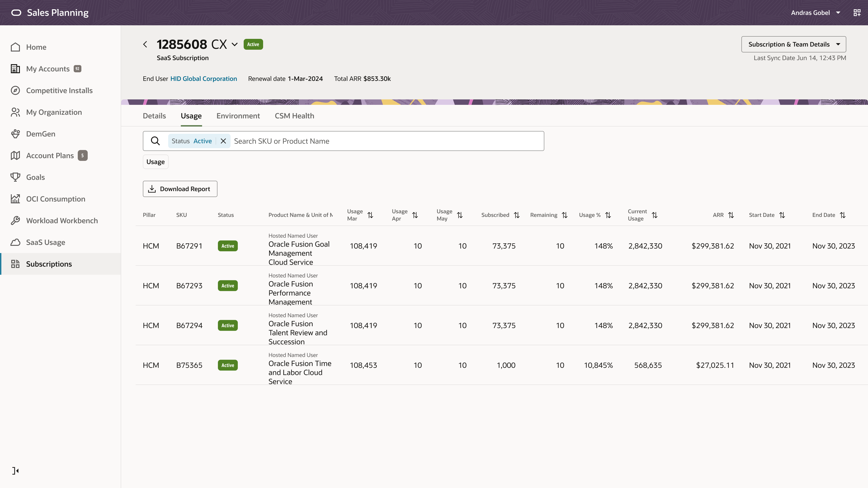This screenshot has height=488, width=868.
Task: Switch to the Environment tab
Action: pos(238,116)
